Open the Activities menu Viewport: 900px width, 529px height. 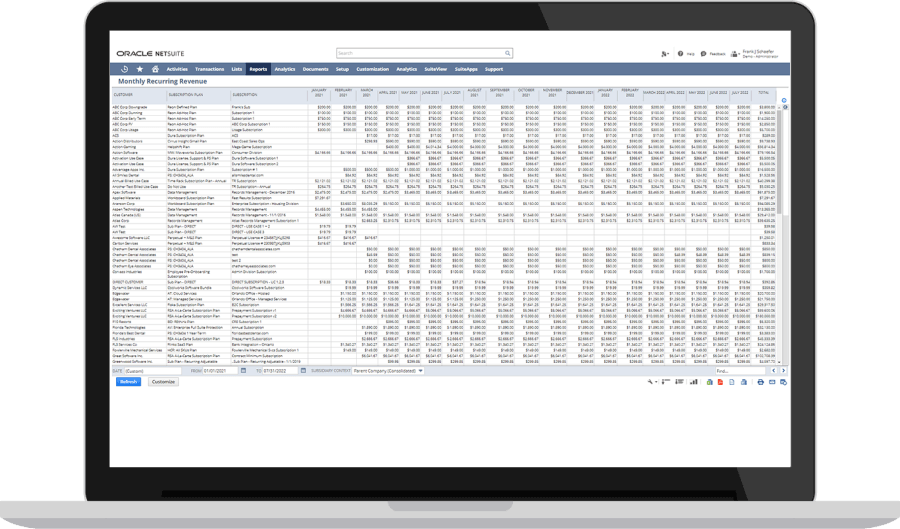[177, 69]
